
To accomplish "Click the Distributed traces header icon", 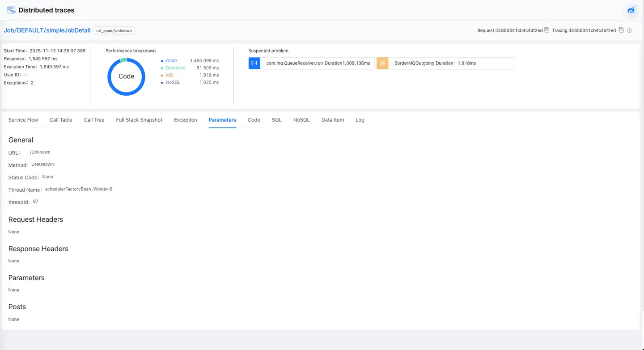I will pyautogui.click(x=11, y=10).
